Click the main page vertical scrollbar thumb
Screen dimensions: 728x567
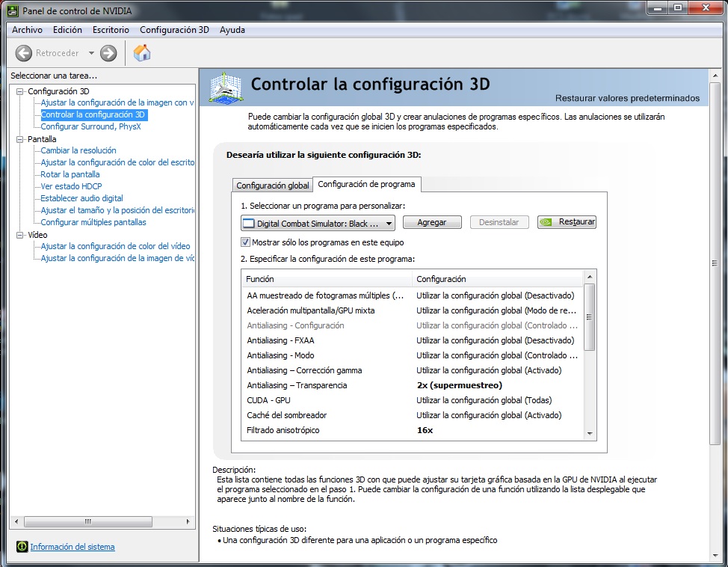(715, 263)
